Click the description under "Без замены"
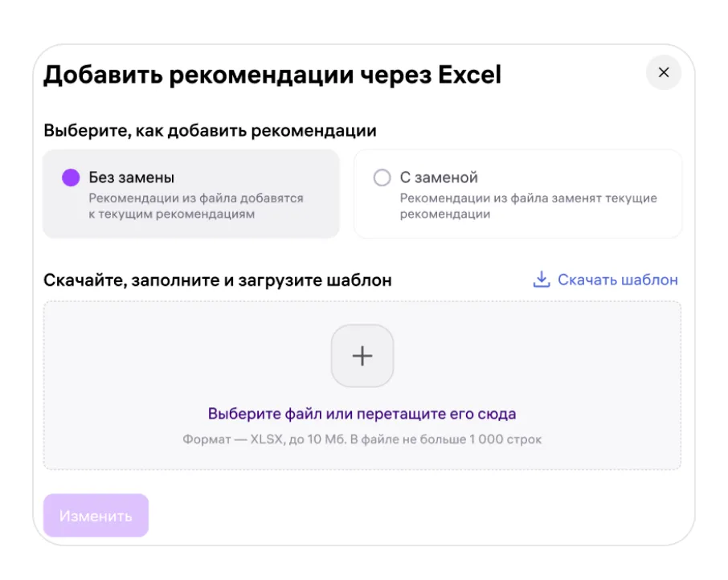 click(195, 206)
